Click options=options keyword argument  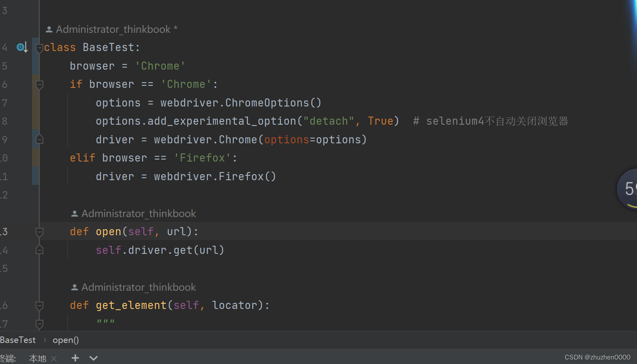coord(313,140)
